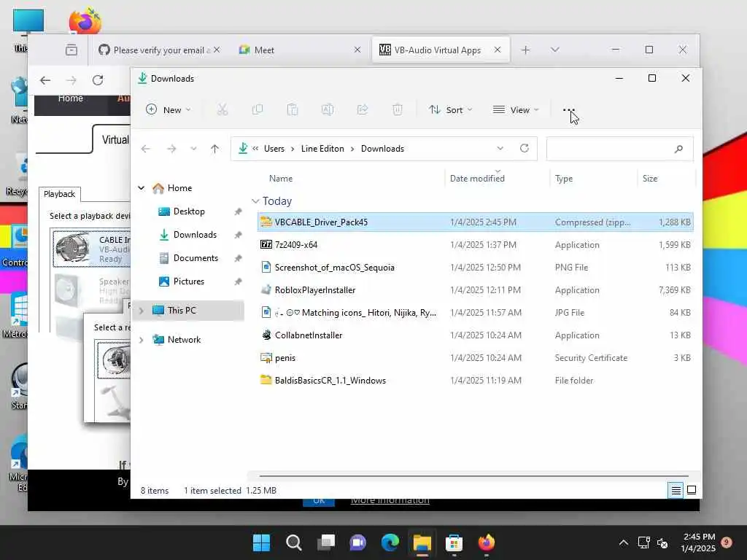747x560 pixels.
Task: Open Task View on the taskbar
Action: tap(326, 542)
